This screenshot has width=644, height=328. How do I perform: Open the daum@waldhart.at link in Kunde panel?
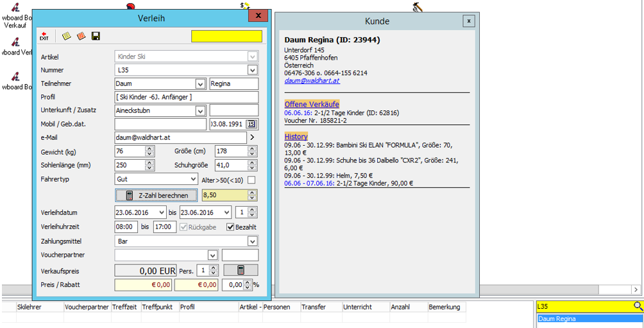pos(312,81)
